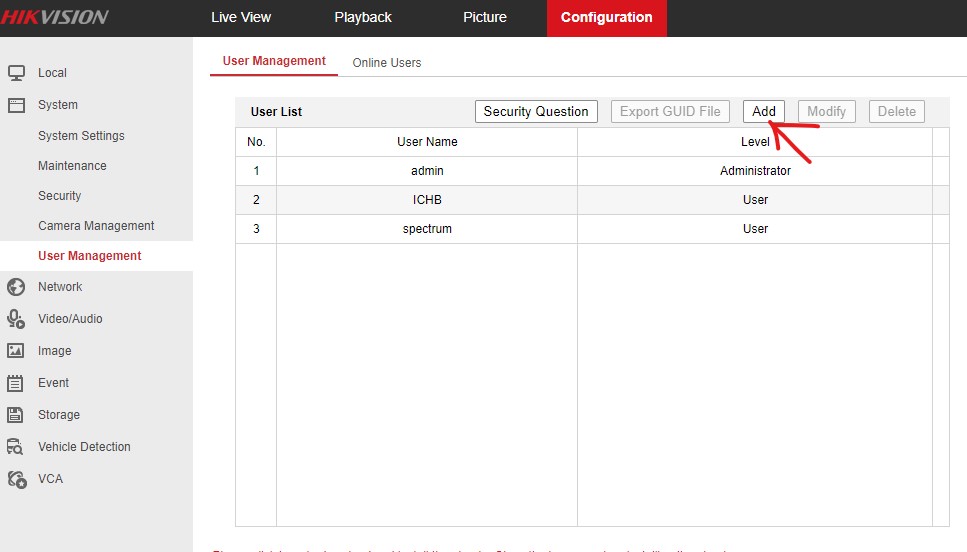Switch to the Playback tab
This screenshot has width=967, height=552.
tap(363, 17)
